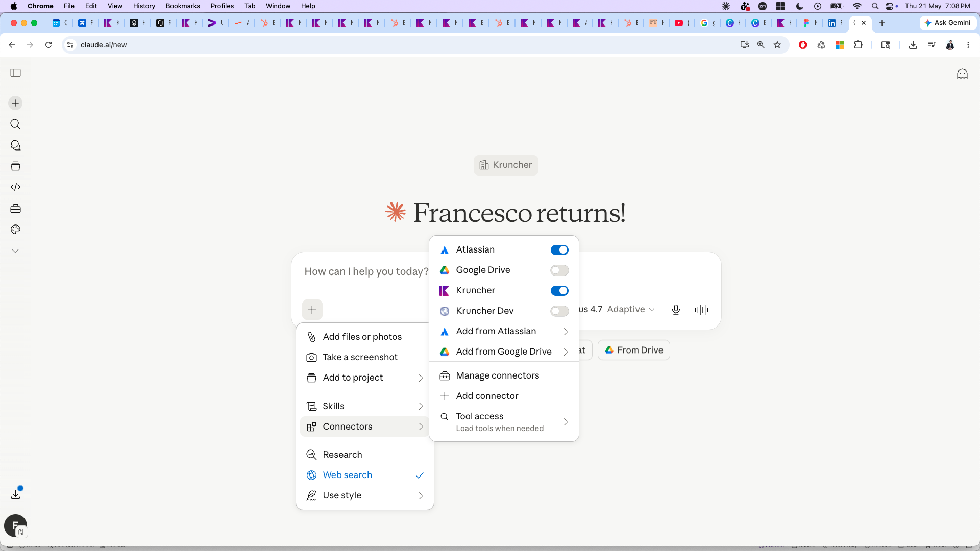This screenshot has height=551, width=980.
Task: Open the Profiles menu in menu bar
Action: [222, 6]
